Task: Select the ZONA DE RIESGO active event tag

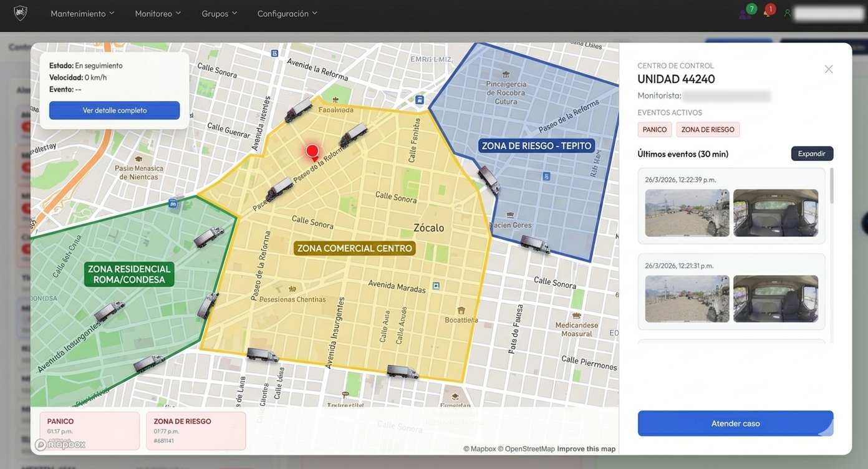Action: coord(708,130)
